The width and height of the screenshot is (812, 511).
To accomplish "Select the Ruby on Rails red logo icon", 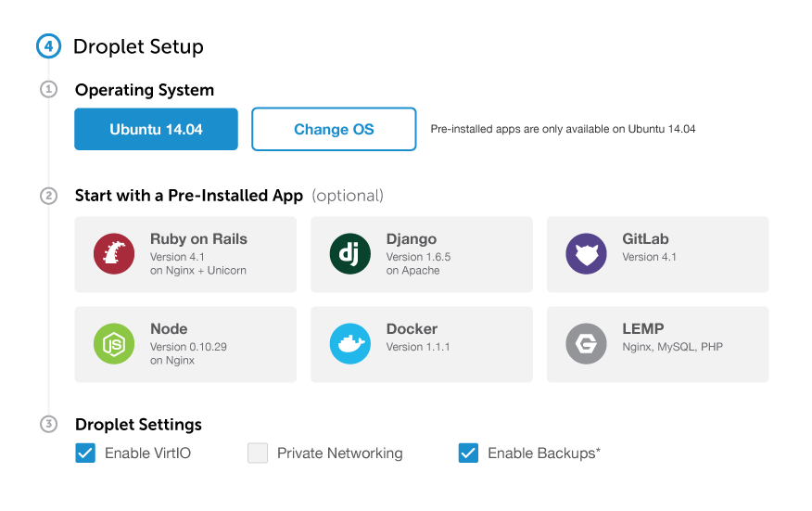I will pyautogui.click(x=114, y=254).
